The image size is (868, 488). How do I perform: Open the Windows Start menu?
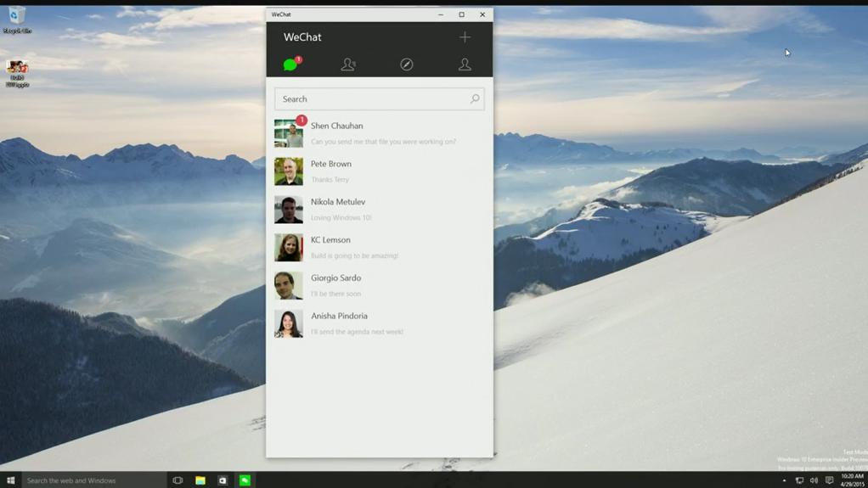[11, 480]
